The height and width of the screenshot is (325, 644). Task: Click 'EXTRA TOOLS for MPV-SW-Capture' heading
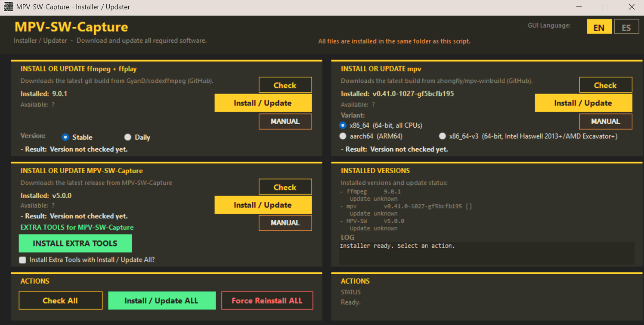(77, 227)
